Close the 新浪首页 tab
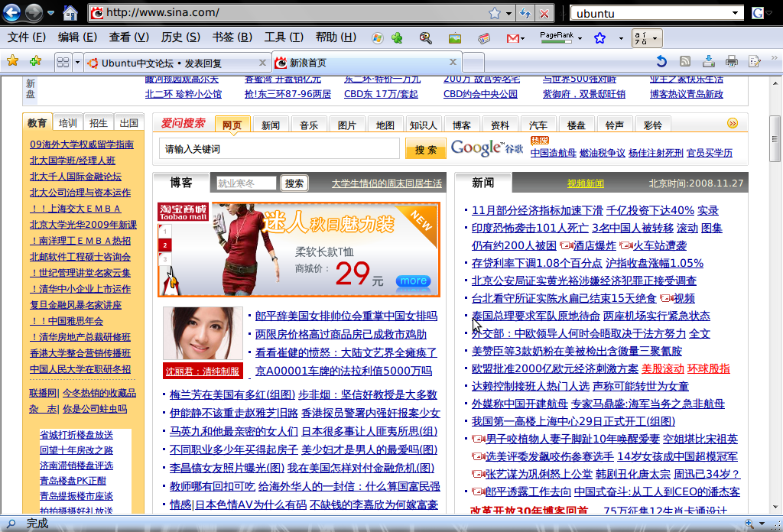 453,62
